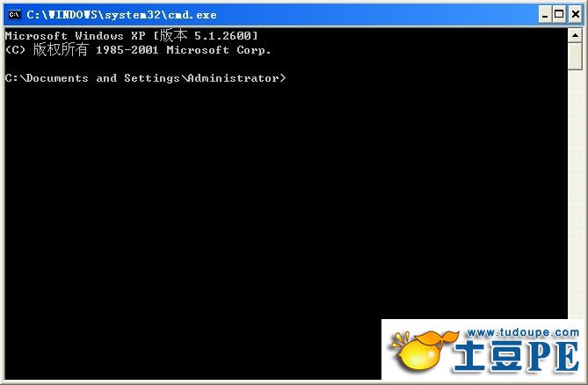This screenshot has width=588, height=385.
Task: Click the word Administrator in the prompt
Action: (233, 78)
